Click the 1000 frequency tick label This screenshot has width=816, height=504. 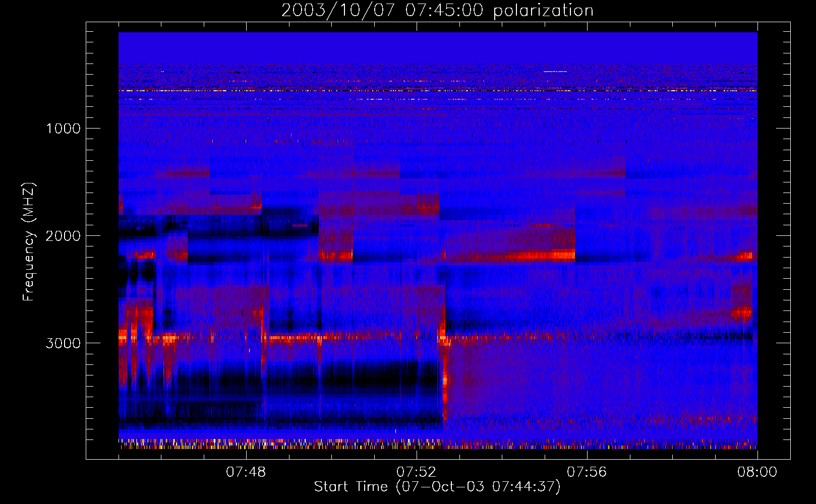[63, 129]
